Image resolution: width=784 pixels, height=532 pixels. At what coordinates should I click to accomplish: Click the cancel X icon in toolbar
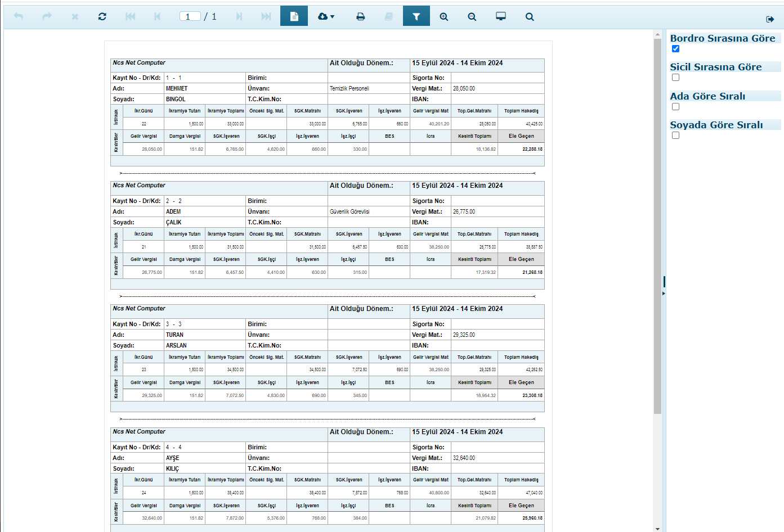click(x=75, y=17)
